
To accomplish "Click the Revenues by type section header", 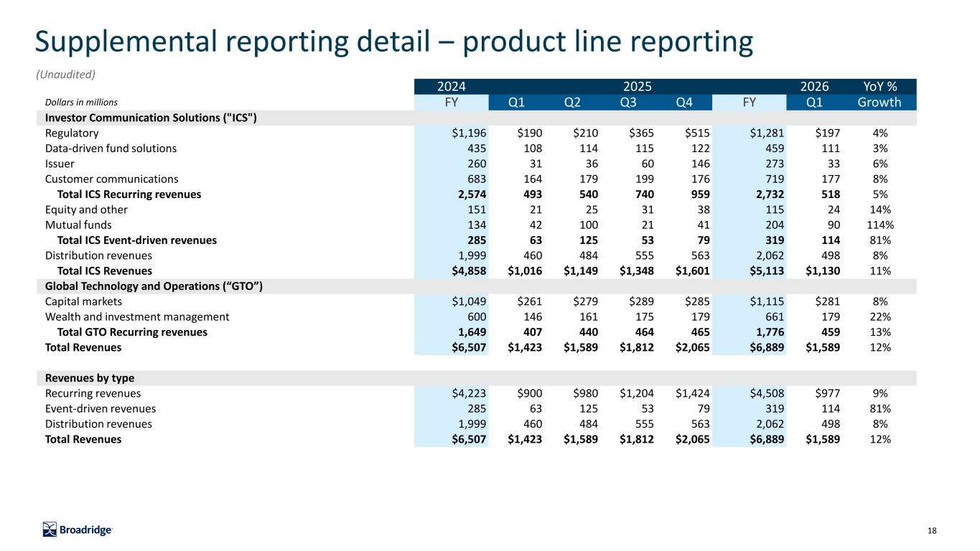I will (90, 378).
